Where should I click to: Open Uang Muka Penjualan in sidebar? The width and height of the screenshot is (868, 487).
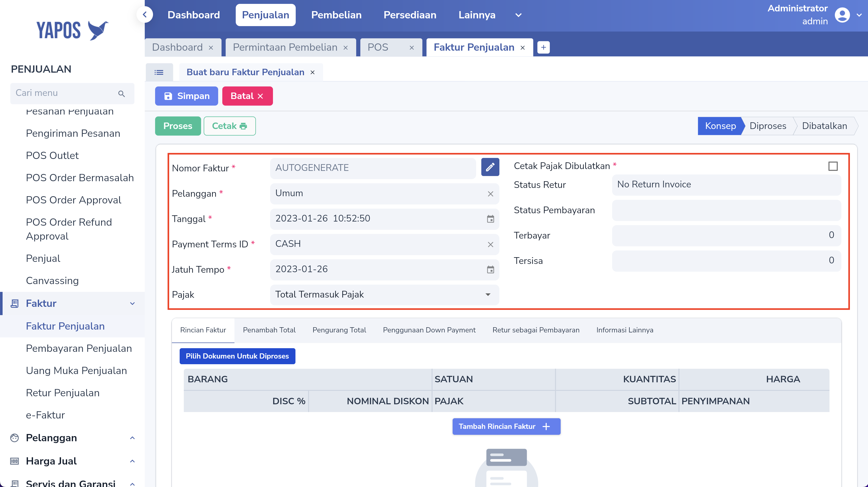[76, 371]
